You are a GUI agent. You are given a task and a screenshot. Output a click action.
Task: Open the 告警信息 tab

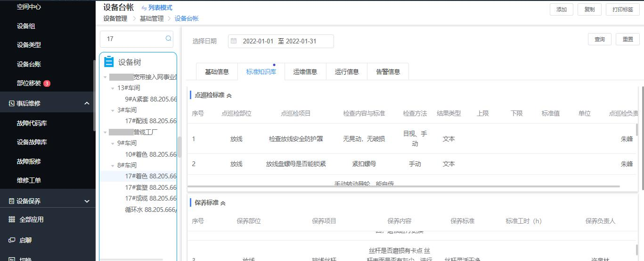[x=388, y=72]
